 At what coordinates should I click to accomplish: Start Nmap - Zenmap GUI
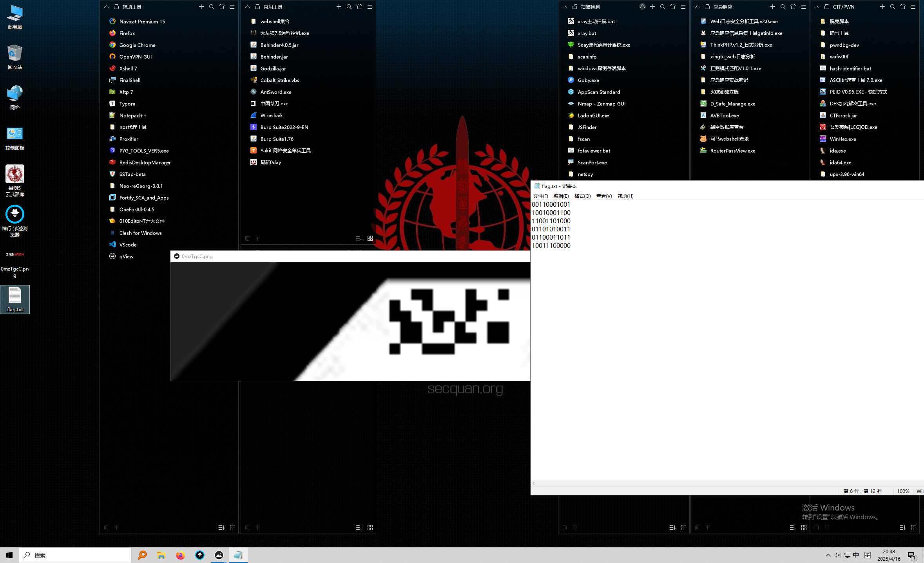601,104
